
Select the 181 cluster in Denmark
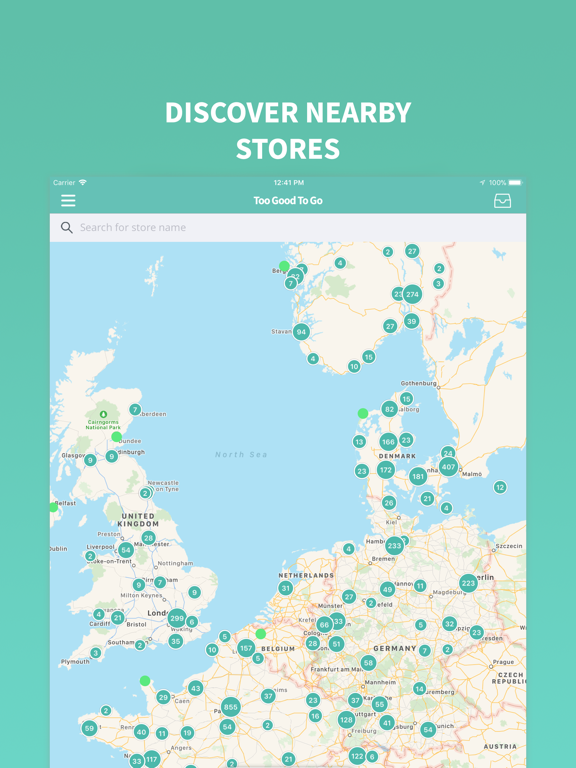418,476
